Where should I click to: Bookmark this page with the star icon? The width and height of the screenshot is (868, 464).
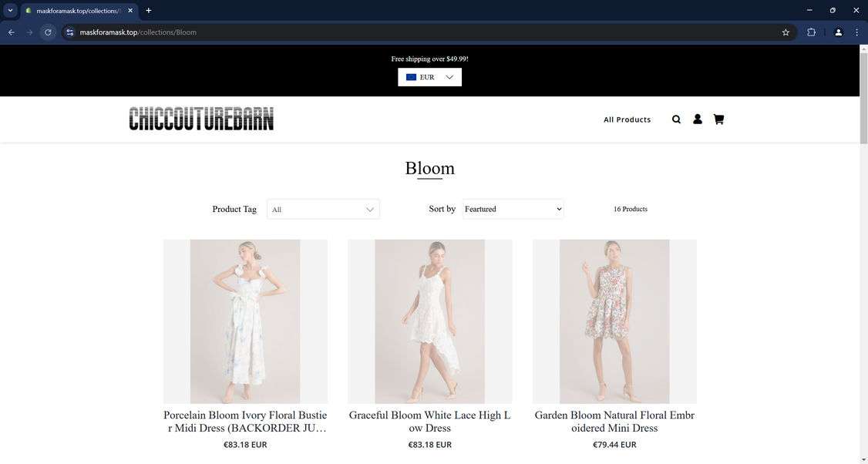(x=786, y=32)
